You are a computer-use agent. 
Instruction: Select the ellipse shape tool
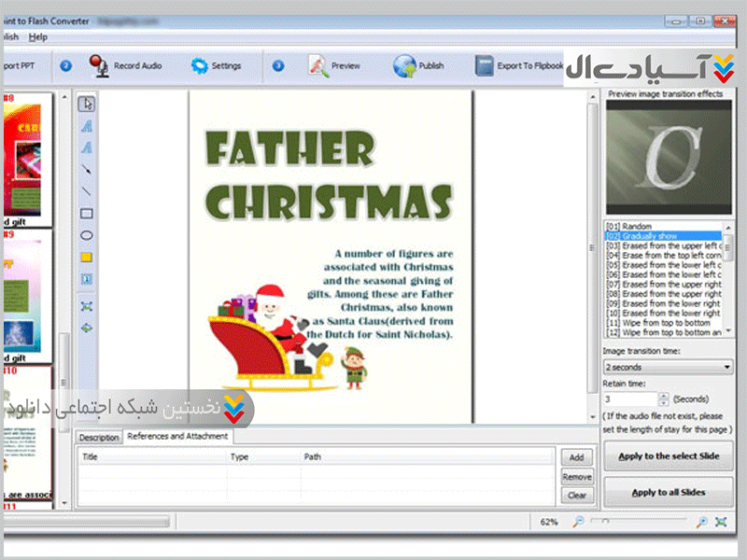coord(86,235)
